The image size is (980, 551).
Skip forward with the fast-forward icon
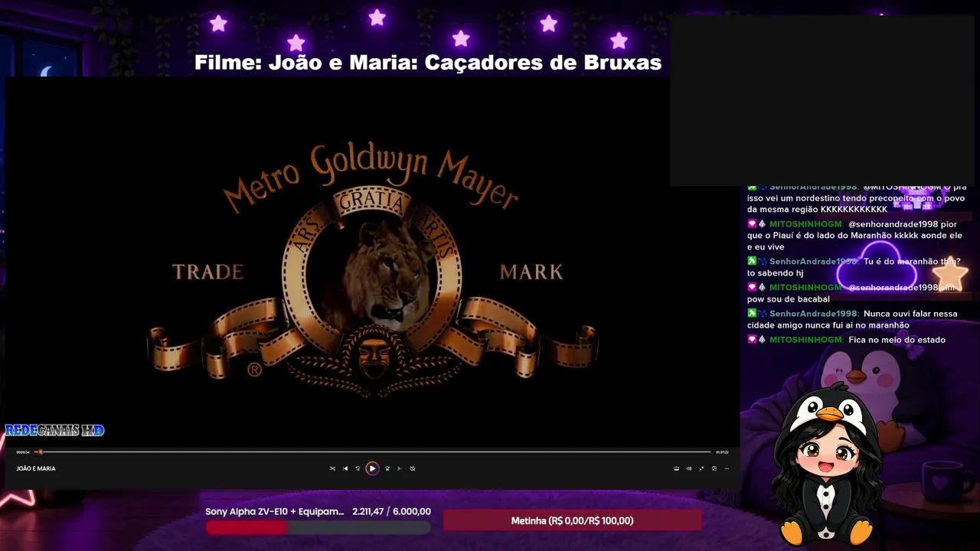(x=387, y=468)
